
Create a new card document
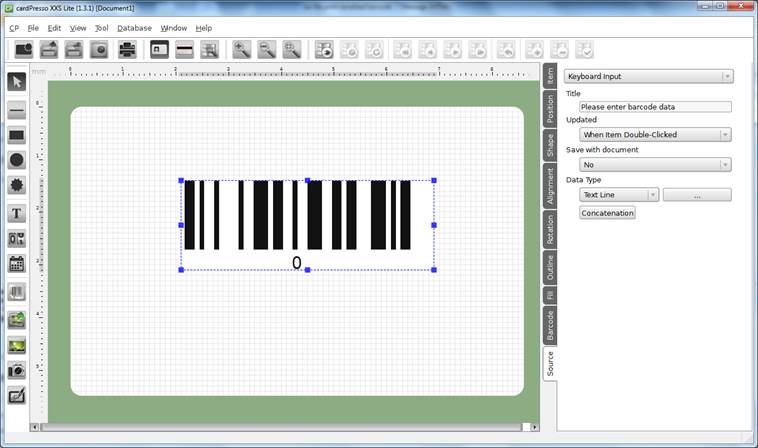tap(24, 50)
